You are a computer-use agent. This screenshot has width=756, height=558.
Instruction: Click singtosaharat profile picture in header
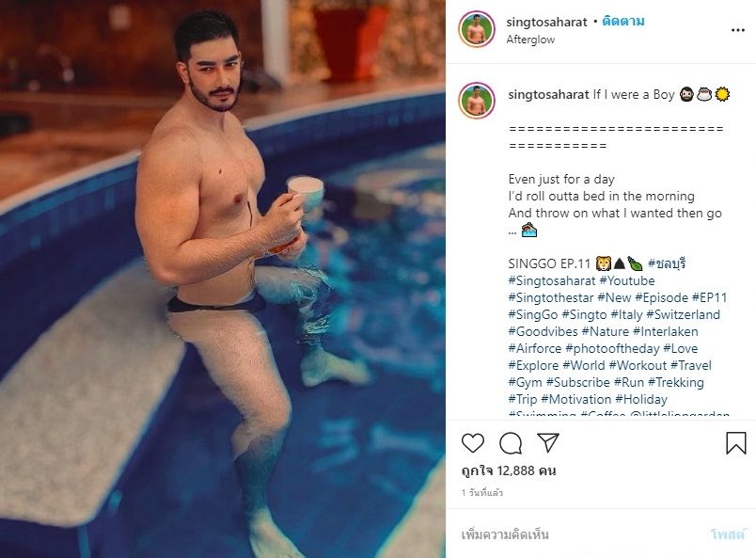click(x=477, y=29)
